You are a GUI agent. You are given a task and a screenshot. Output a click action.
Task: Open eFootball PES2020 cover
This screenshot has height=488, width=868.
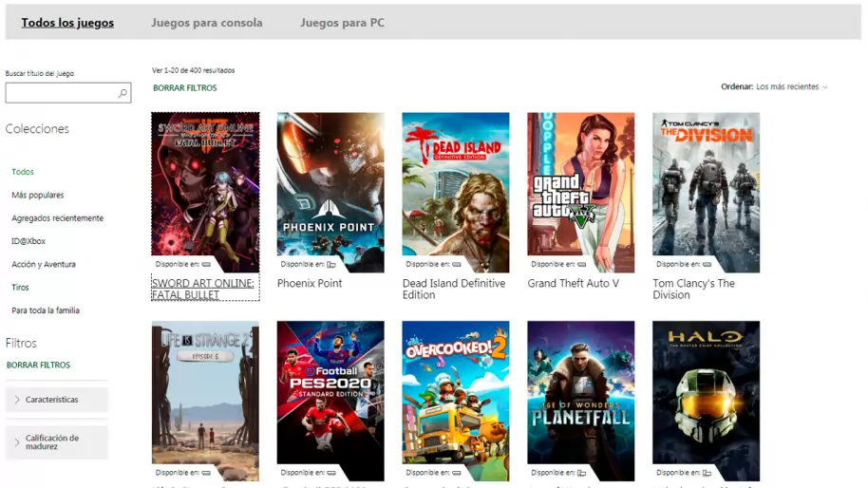pyautogui.click(x=330, y=402)
